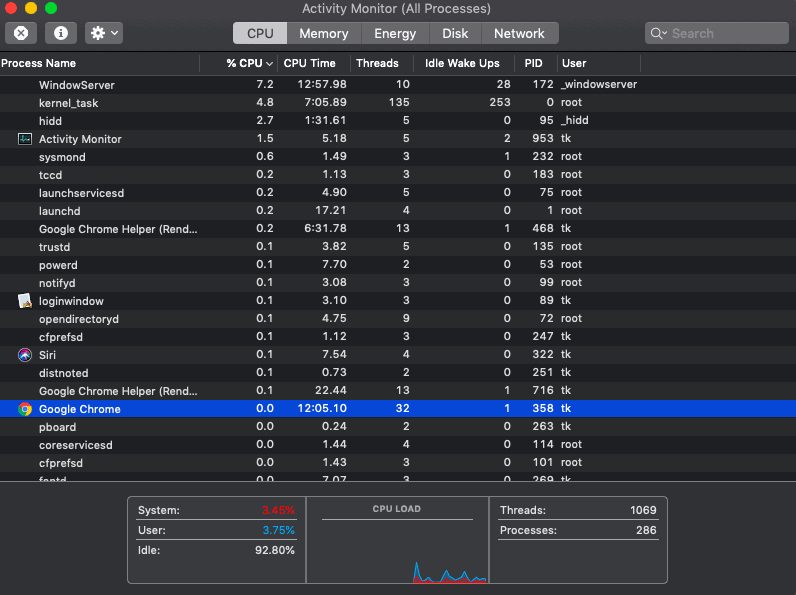The width and height of the screenshot is (796, 595).
Task: Sort by User column header
Action: pos(599,63)
